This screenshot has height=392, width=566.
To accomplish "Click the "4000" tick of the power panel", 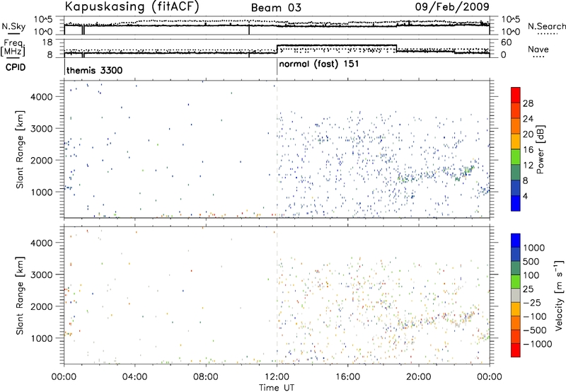I will 41,97.
